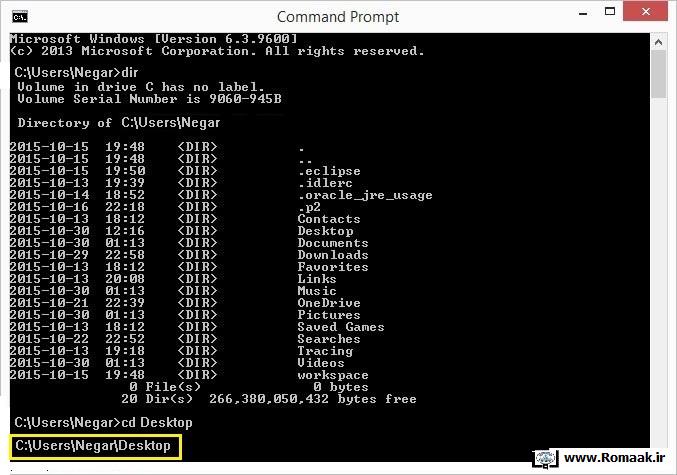This screenshot has width=677, height=475.
Task: Click the '.oracle_jre_usage' directory entry
Action: pyautogui.click(x=365, y=195)
